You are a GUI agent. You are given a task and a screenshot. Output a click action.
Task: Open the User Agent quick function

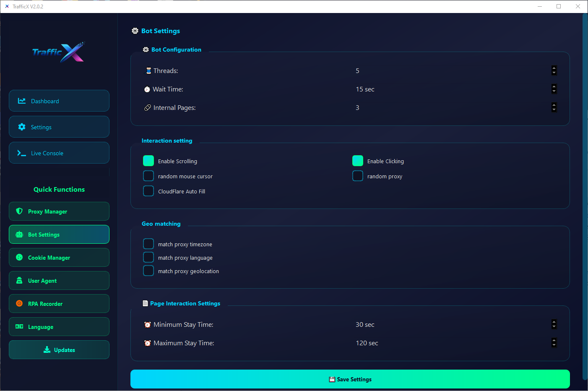[x=59, y=281]
